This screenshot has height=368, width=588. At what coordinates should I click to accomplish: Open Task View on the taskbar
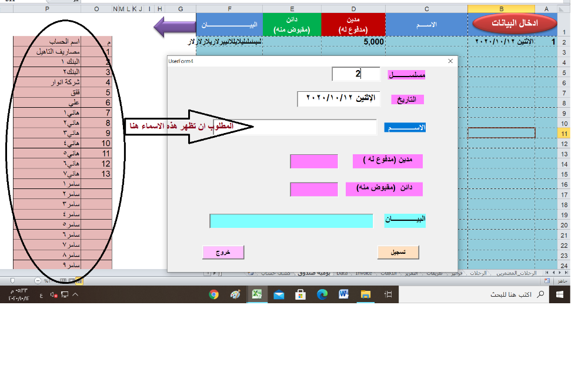pos(388,295)
